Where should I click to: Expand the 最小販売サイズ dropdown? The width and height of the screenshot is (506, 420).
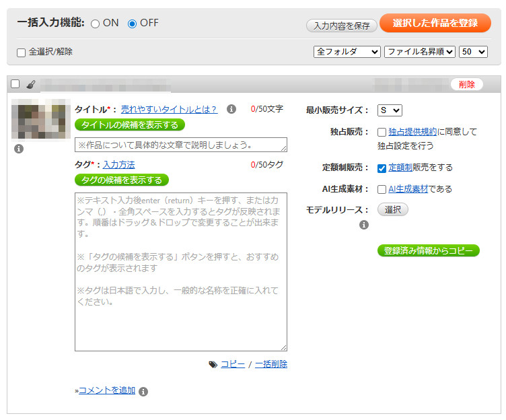pos(390,110)
